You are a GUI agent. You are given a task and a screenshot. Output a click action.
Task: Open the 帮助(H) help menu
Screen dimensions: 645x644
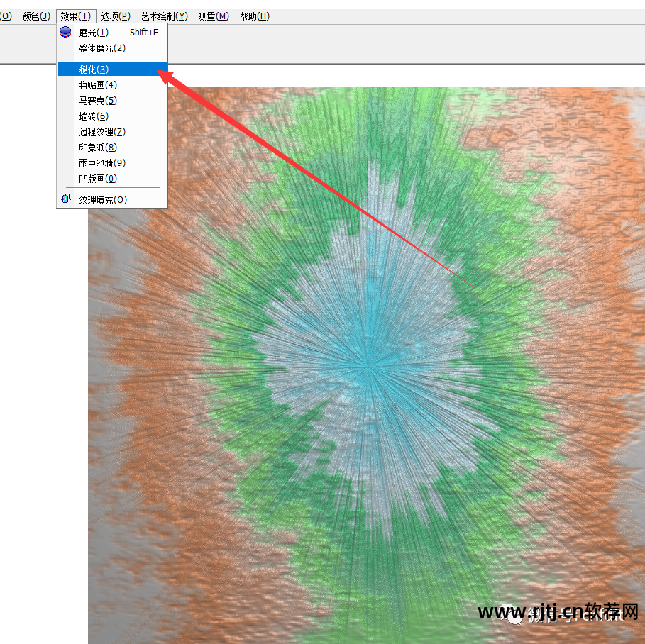coord(254,16)
